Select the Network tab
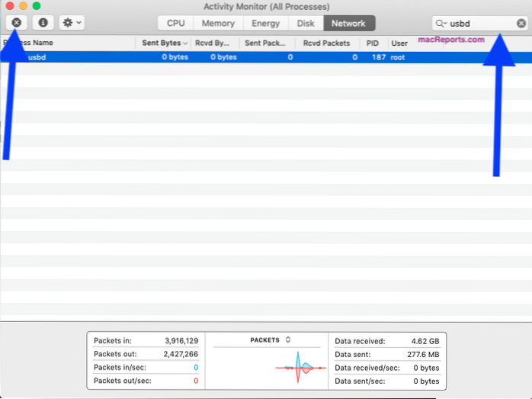The image size is (532, 399). click(x=348, y=23)
